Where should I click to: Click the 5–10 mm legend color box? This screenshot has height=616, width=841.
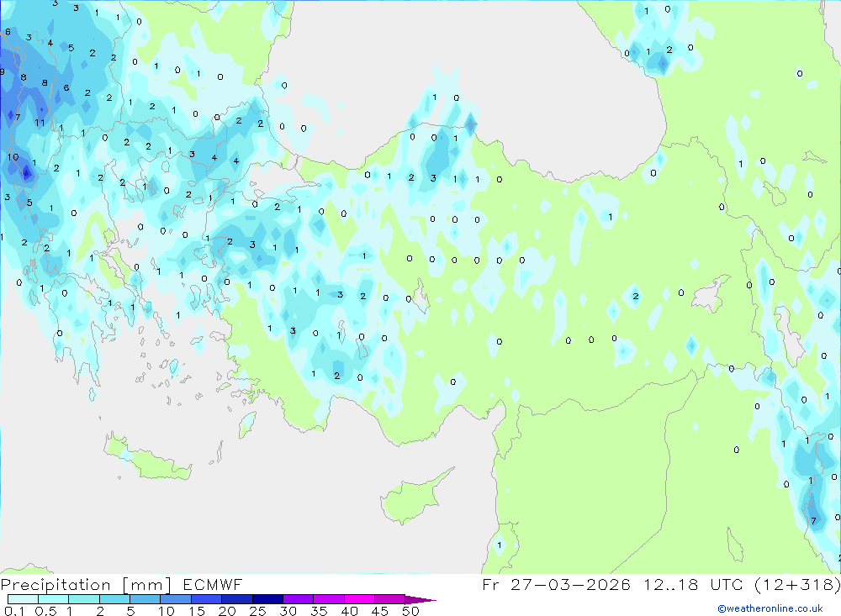[145, 599]
